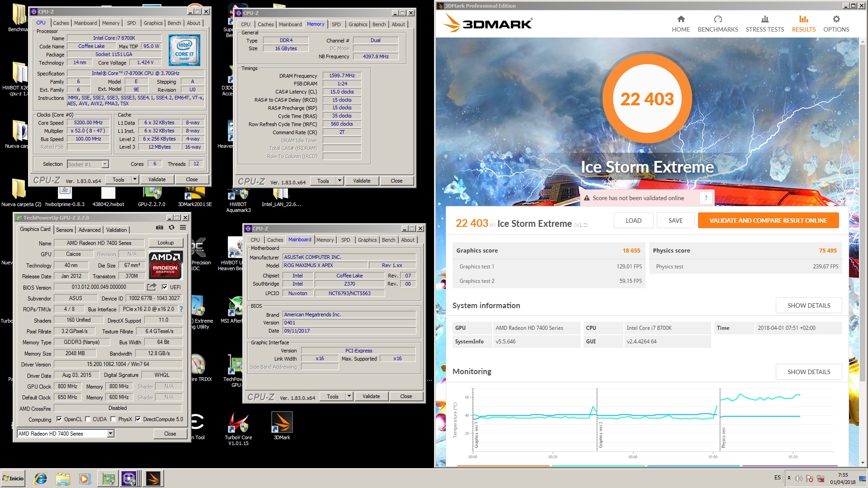Open the 438042.hwbot file
The width and height of the screenshot is (868, 488).
click(x=108, y=196)
